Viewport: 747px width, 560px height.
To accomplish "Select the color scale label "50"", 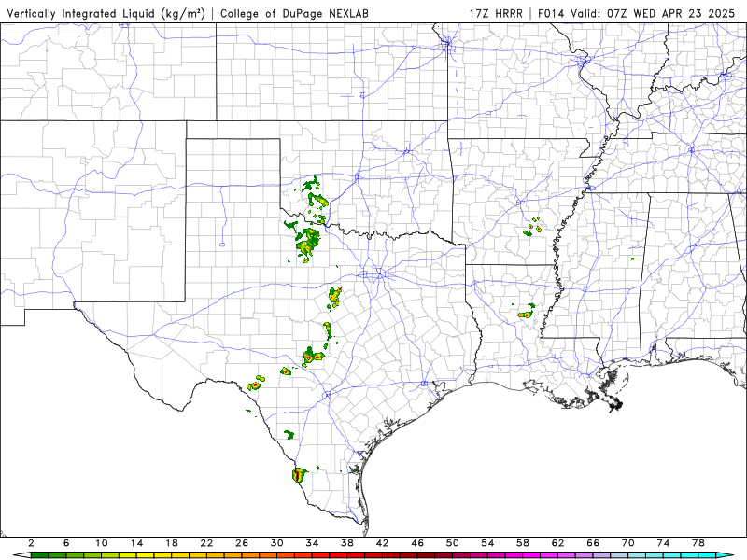I will pos(453,543).
